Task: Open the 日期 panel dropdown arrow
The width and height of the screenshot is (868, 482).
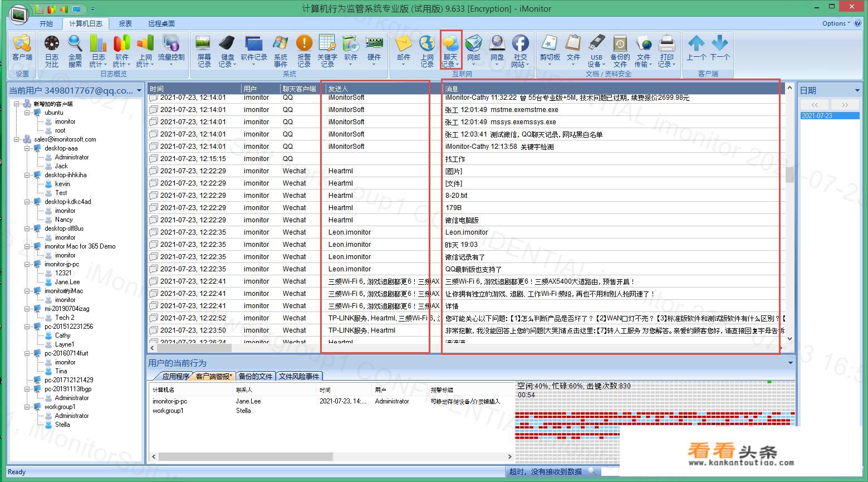Action: click(857, 90)
